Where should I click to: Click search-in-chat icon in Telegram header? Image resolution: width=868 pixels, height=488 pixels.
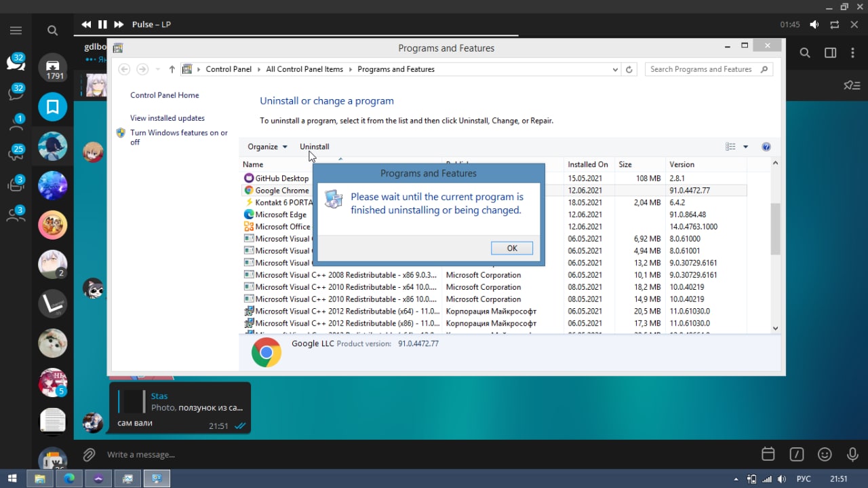[x=805, y=53]
